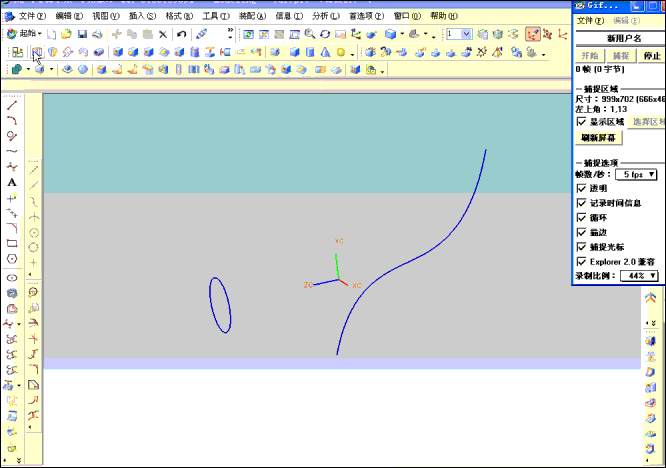Disable the 捕捉光标 checkbox

pyautogui.click(x=582, y=247)
